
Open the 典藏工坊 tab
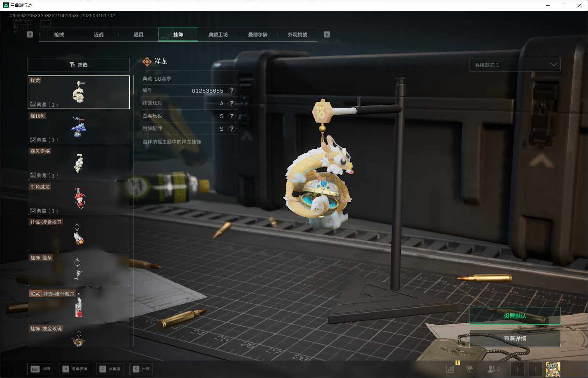[x=218, y=35]
